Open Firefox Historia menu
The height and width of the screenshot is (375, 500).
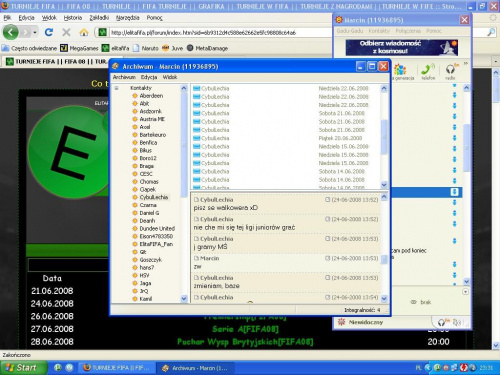coord(73,18)
